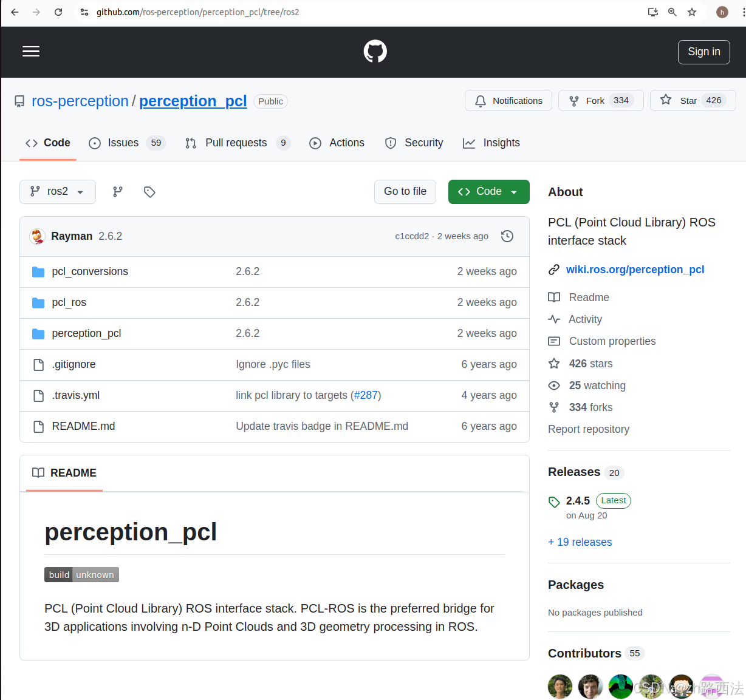The height and width of the screenshot is (700, 746).
Task: Open first contributor avatar
Action: point(560,687)
